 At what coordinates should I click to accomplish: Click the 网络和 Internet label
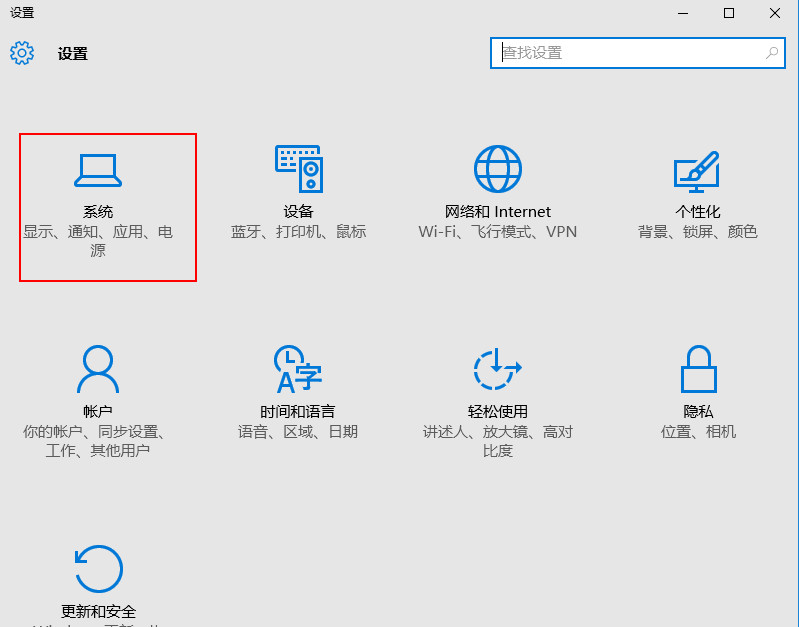tap(497, 212)
